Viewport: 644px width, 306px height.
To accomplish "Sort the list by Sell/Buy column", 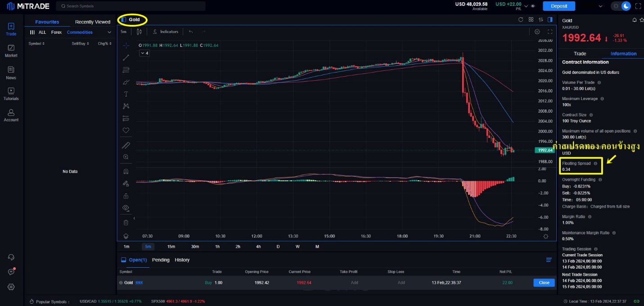I will 81,44.
